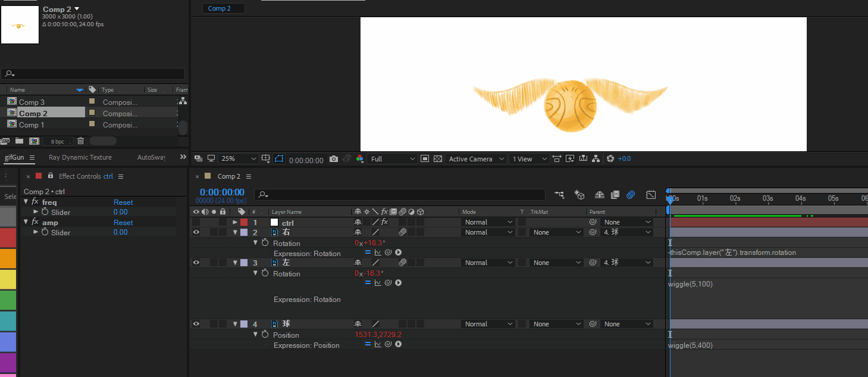Click the new folder icon in the Project panel

20,141
